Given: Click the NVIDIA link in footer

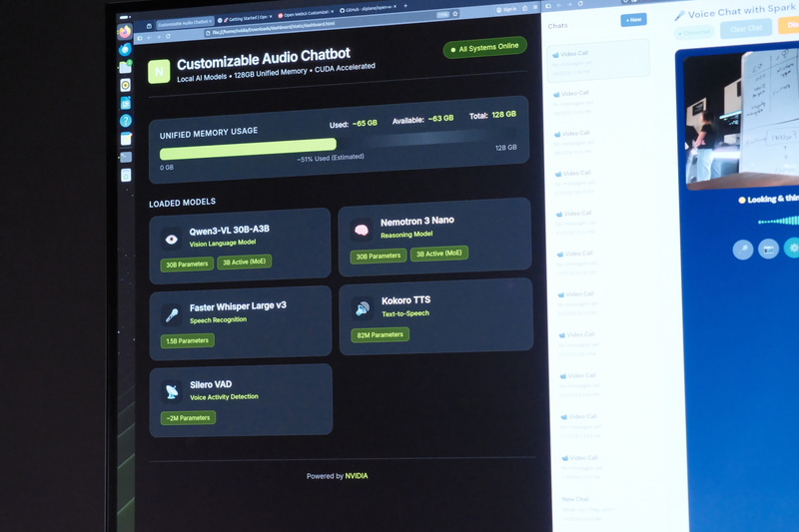Looking at the screenshot, I should (357, 476).
